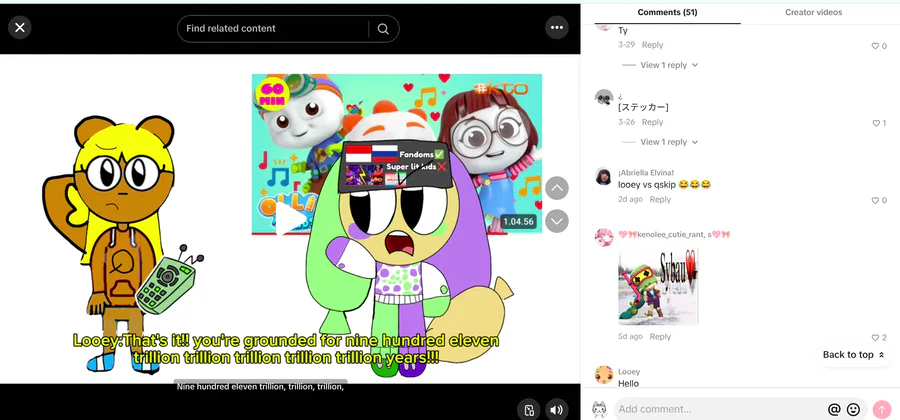The width and height of the screenshot is (900, 420).
Task: Go to next video with down arrow
Action: pyautogui.click(x=556, y=221)
